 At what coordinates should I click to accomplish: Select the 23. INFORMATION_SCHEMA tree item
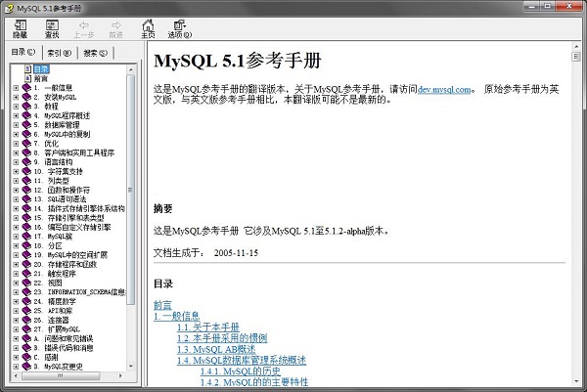pyautogui.click(x=80, y=292)
